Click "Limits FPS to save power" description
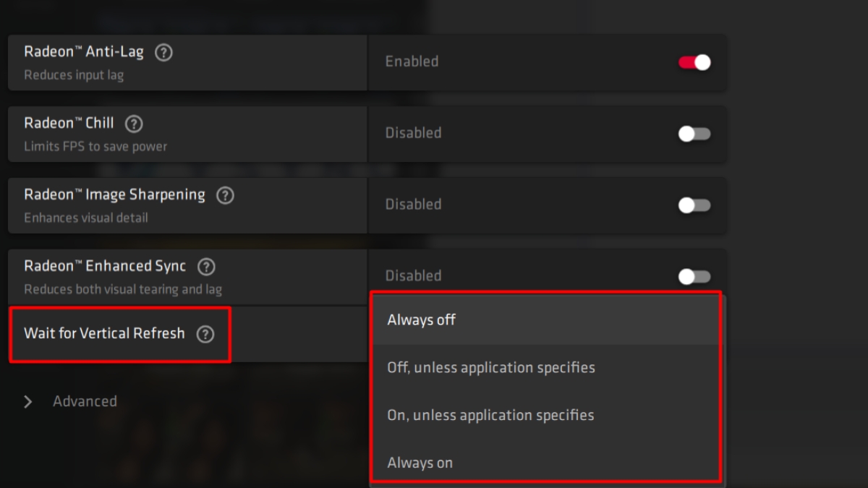 [95, 147]
